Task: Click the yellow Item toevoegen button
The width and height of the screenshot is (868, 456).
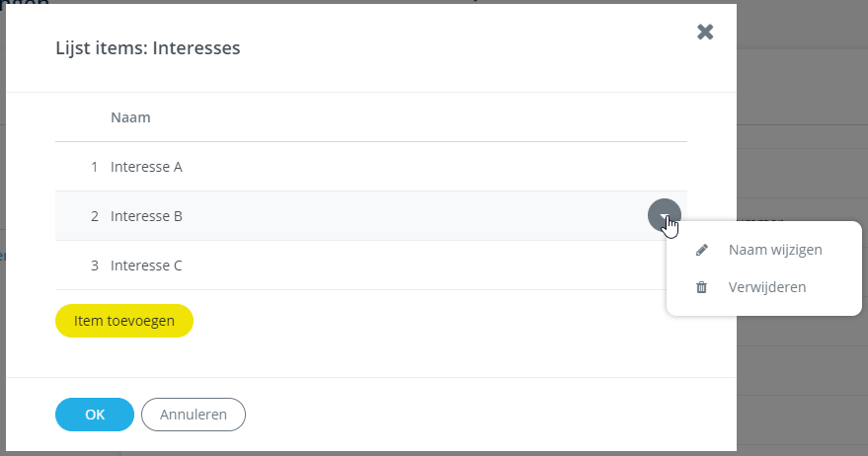Action: point(124,321)
